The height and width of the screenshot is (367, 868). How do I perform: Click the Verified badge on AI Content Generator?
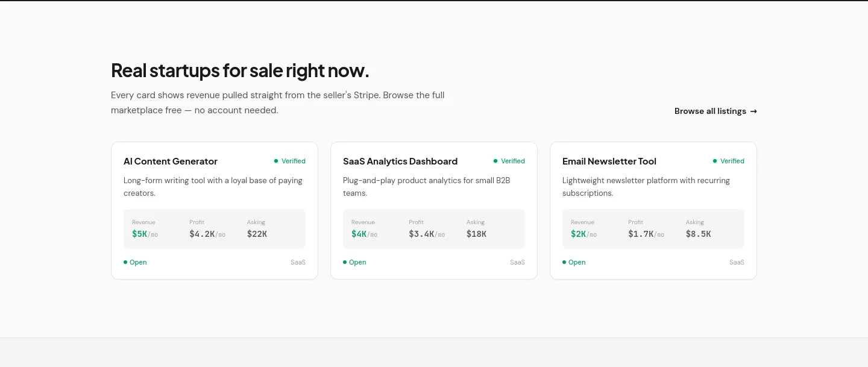point(289,161)
